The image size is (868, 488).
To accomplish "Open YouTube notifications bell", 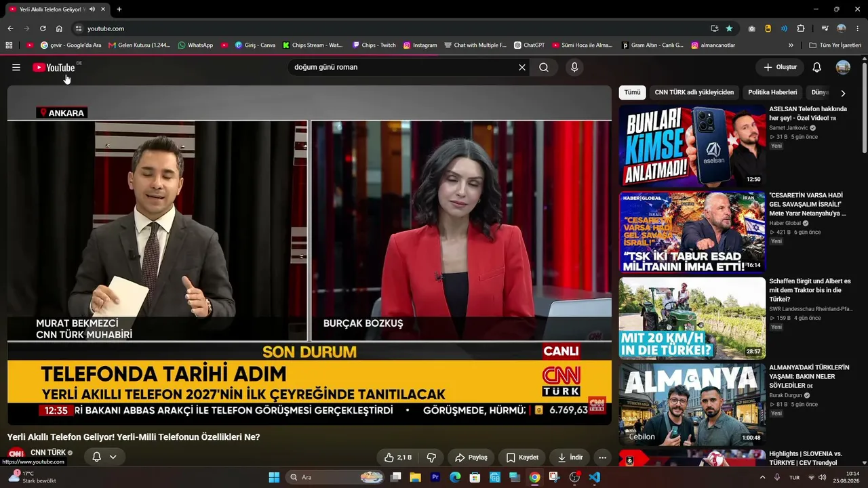I will (x=817, y=67).
